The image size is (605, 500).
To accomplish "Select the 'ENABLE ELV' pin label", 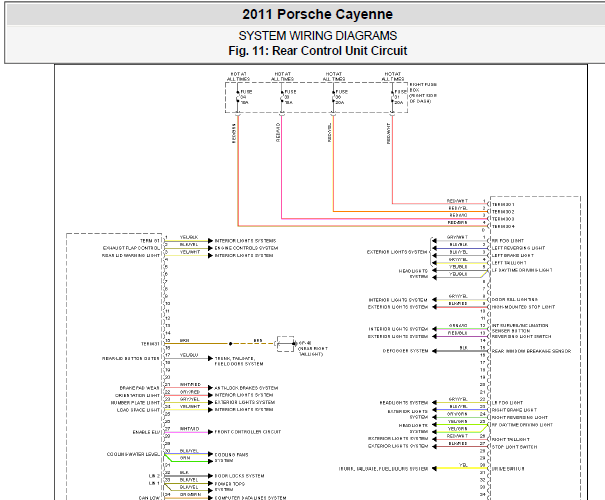I will (x=146, y=432).
